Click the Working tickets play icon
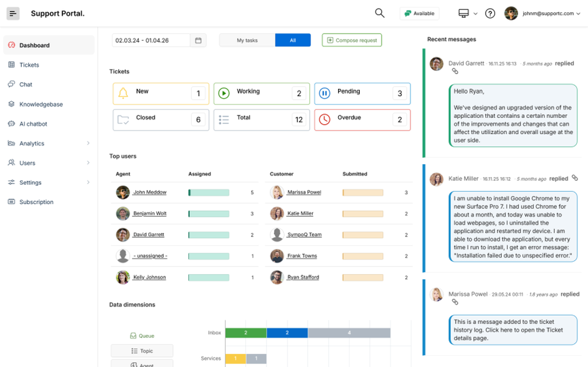The image size is (588, 367). tap(225, 93)
